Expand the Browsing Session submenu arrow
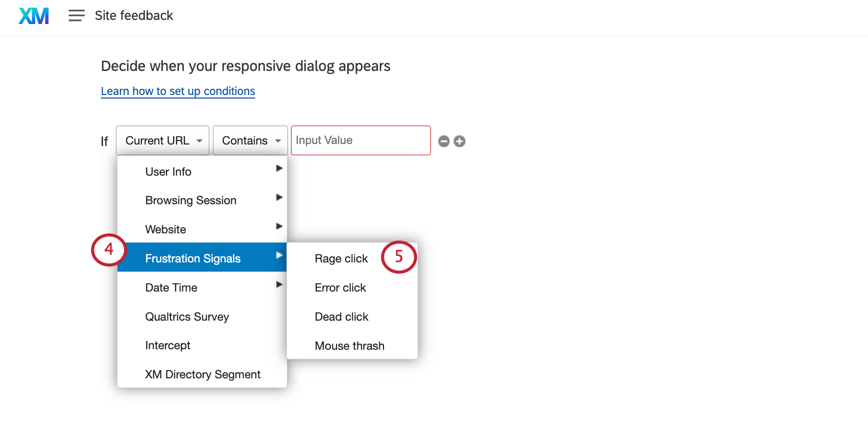868x434 pixels. click(x=279, y=197)
